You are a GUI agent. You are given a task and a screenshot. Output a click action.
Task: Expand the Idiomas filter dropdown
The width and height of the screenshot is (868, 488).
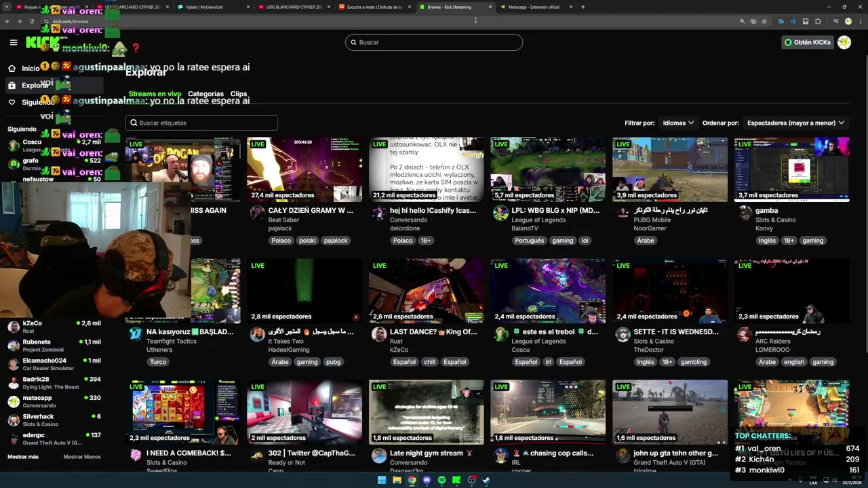[x=678, y=123]
